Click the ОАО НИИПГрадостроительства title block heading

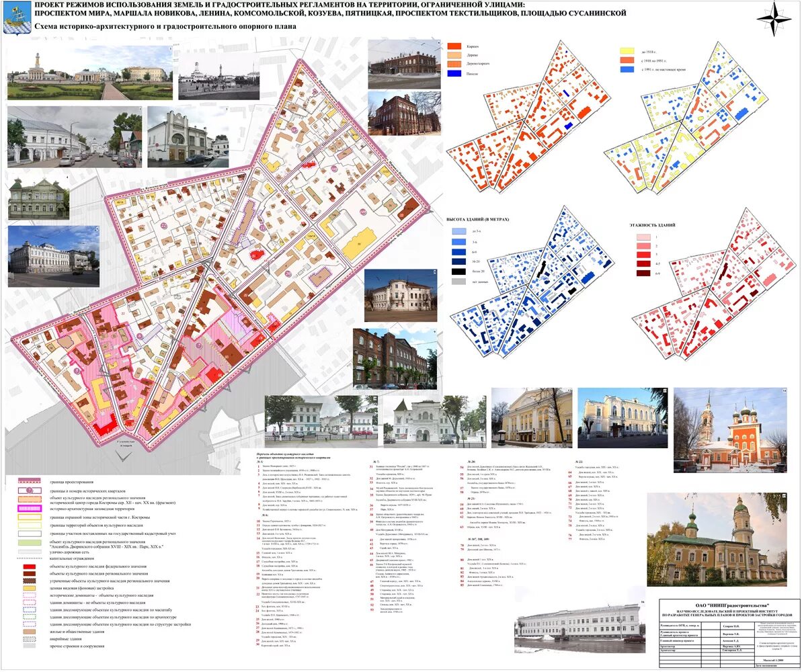[727, 607]
